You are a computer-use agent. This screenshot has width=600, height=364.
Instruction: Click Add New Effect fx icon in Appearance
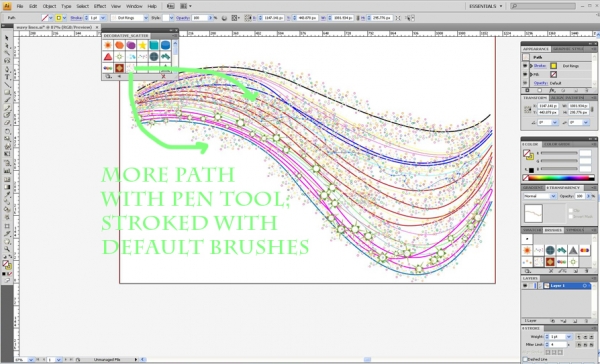(552, 91)
